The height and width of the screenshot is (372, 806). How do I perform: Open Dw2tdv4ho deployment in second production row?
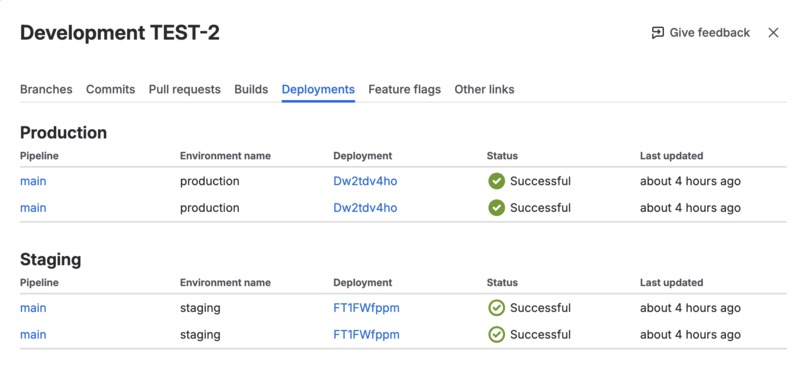pos(365,208)
